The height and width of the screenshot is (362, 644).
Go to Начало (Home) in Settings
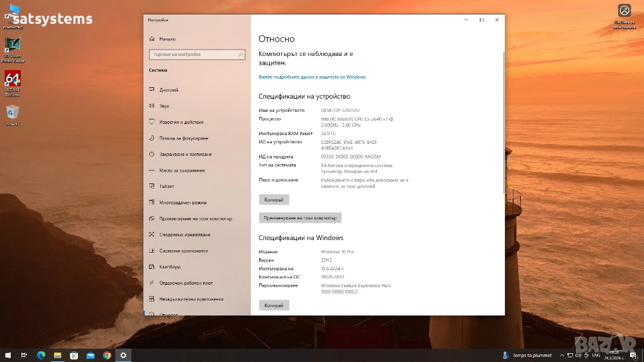tap(167, 39)
